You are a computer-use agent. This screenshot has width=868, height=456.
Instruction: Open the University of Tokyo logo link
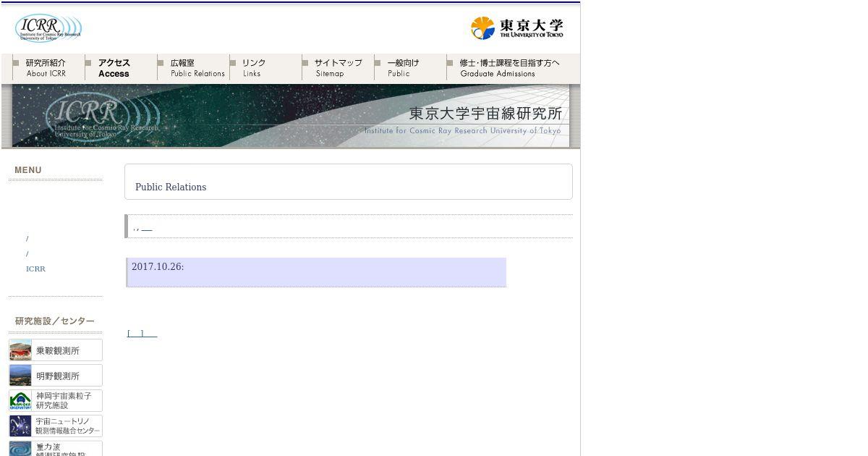(x=516, y=28)
